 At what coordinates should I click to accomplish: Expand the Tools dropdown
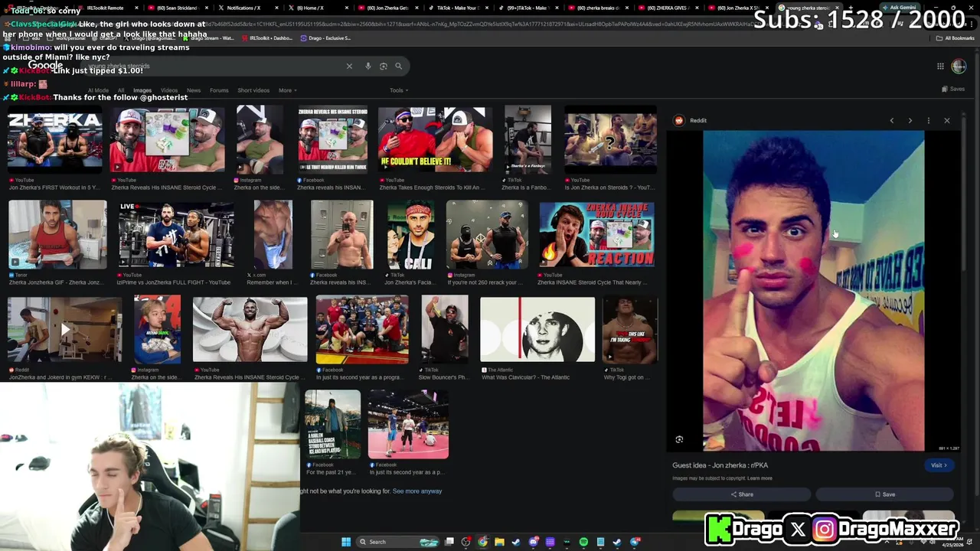coord(398,90)
